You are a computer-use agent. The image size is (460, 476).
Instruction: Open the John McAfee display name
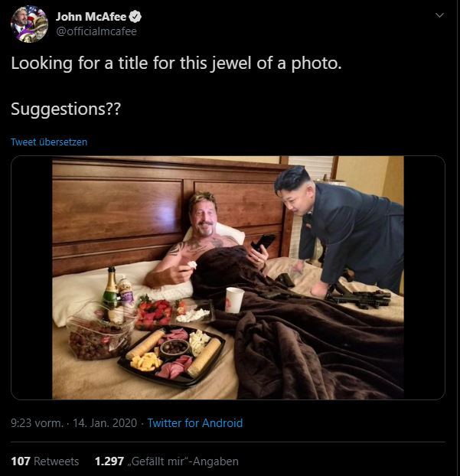point(91,17)
